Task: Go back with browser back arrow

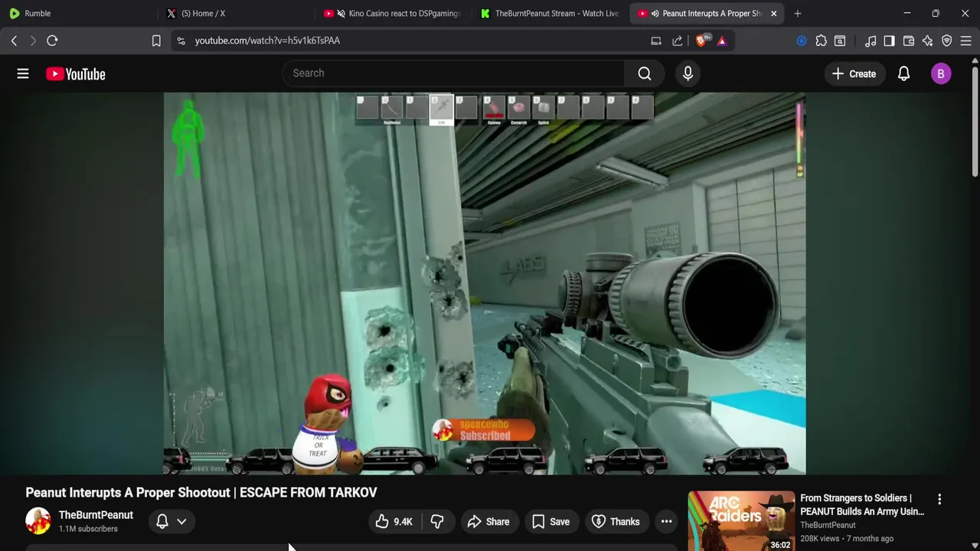Action: pos(14,41)
